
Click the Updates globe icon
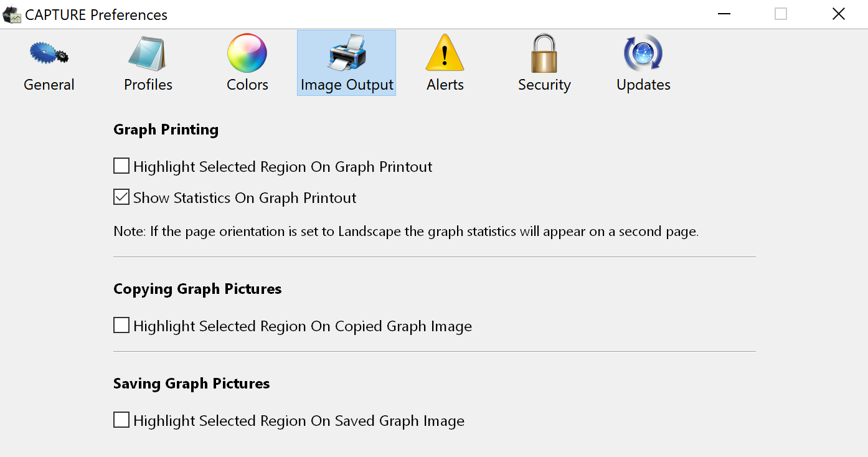[x=643, y=54]
